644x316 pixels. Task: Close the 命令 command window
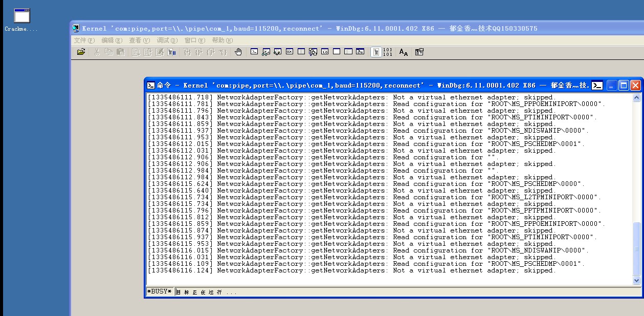point(635,86)
